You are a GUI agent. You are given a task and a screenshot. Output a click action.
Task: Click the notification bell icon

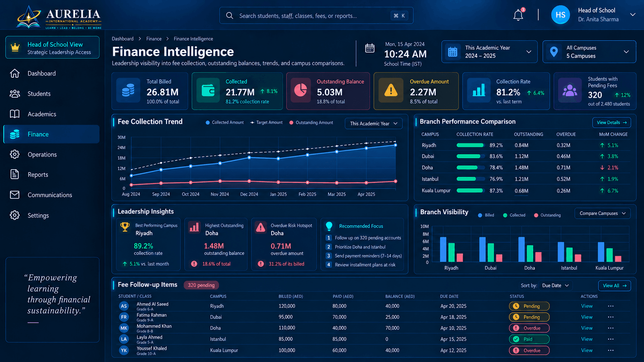point(518,15)
